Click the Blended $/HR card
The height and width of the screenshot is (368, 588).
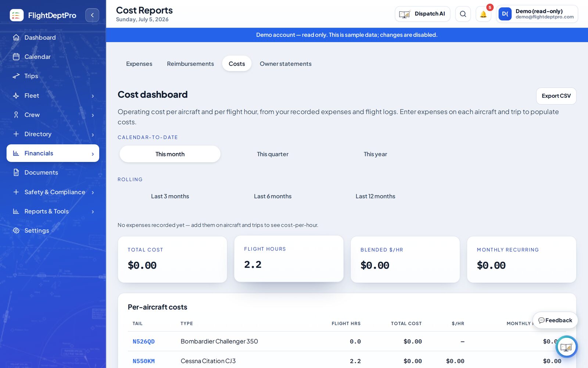point(405,259)
